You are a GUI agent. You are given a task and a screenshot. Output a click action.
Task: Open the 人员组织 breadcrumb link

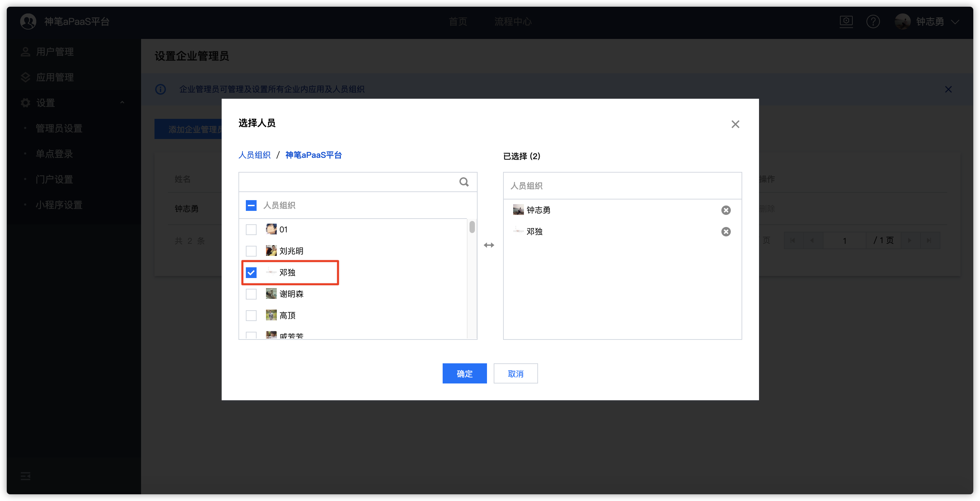pyautogui.click(x=254, y=155)
